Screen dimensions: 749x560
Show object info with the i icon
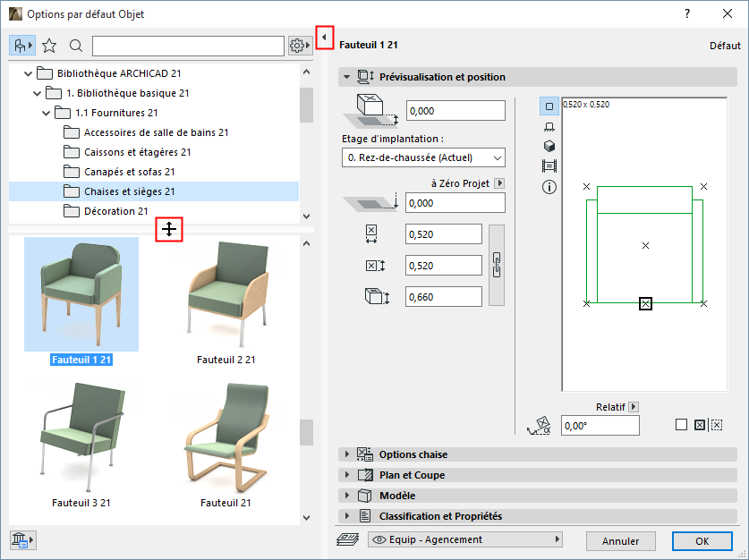[549, 187]
